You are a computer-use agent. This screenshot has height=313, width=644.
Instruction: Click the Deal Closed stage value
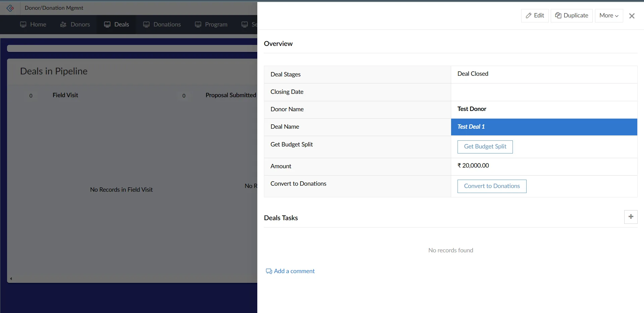click(x=473, y=74)
